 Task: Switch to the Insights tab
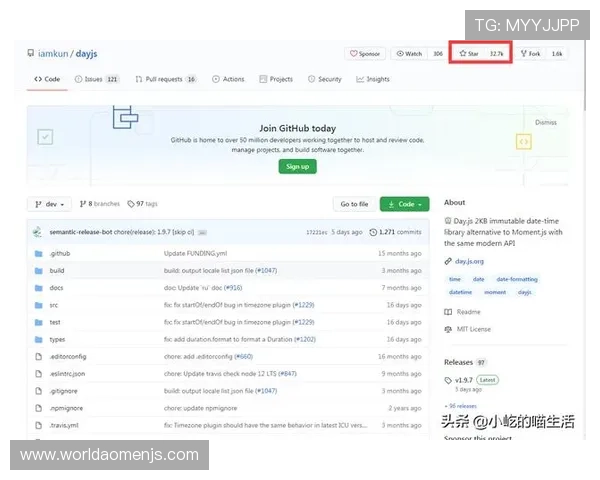(373, 79)
